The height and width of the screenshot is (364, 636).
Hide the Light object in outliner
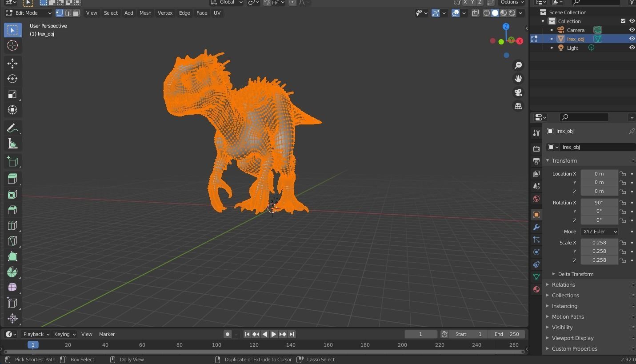point(632,48)
